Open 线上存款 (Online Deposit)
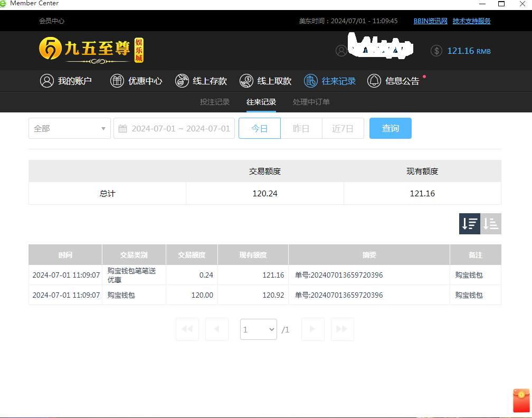532x418 pixels. [202, 81]
